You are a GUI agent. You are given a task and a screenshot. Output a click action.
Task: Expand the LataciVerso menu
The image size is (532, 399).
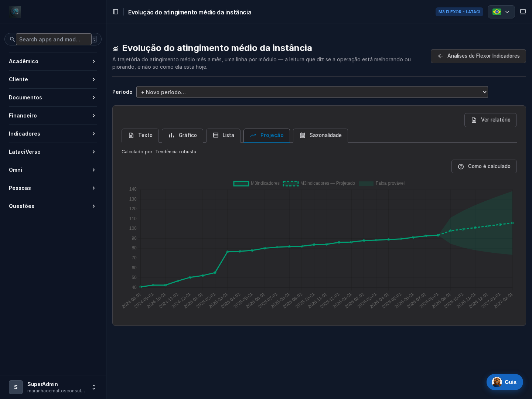[x=53, y=152]
